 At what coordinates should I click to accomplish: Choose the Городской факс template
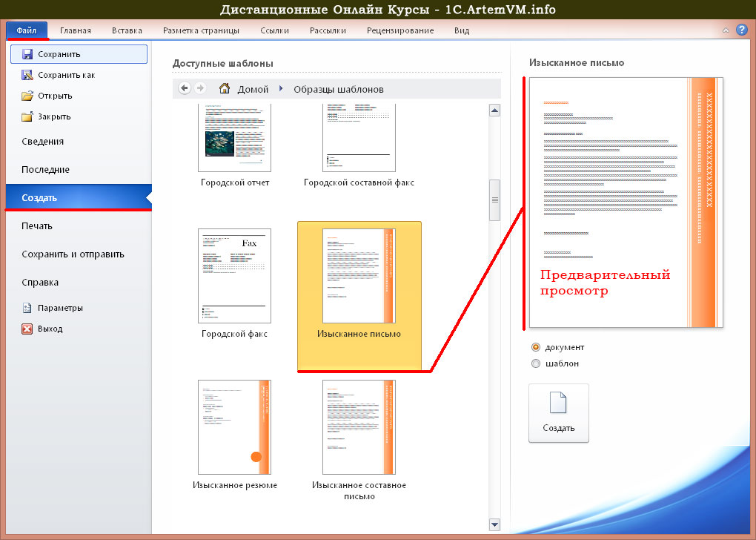pos(235,283)
